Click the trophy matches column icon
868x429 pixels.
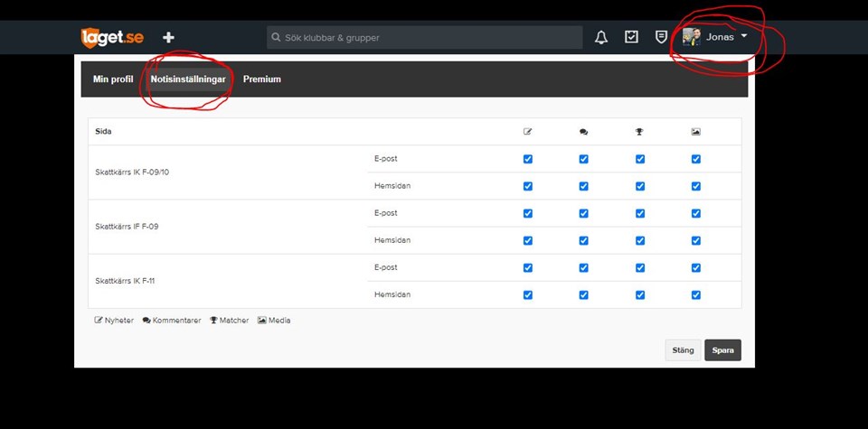coord(639,132)
